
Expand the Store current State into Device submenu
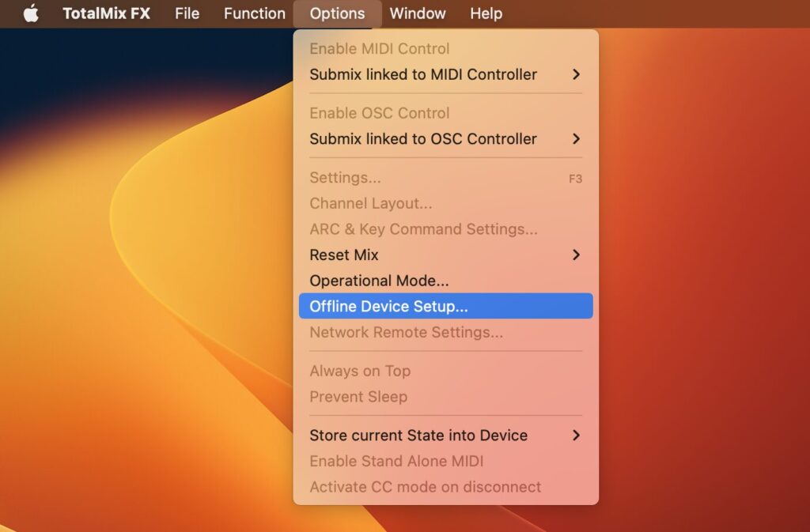click(418, 435)
